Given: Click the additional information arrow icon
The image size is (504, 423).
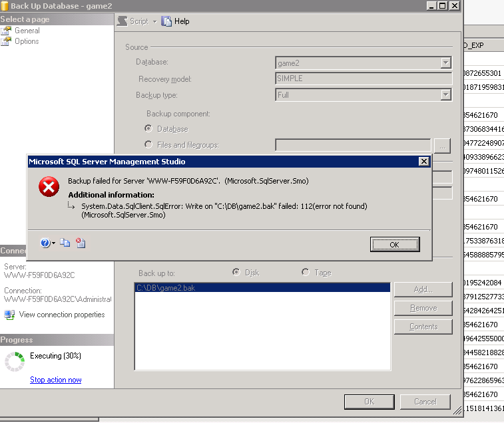Looking at the screenshot, I should click(x=71, y=206).
